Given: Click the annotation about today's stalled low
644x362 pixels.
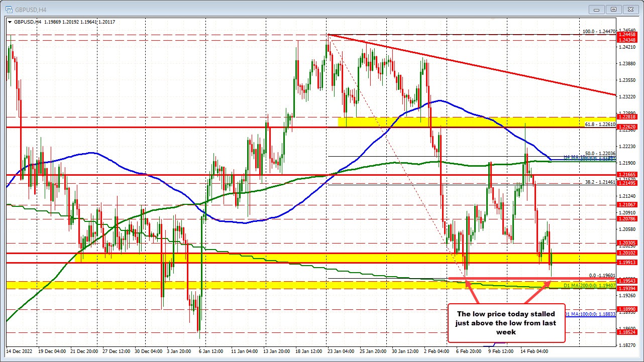Looking at the screenshot, I should click(505, 323).
